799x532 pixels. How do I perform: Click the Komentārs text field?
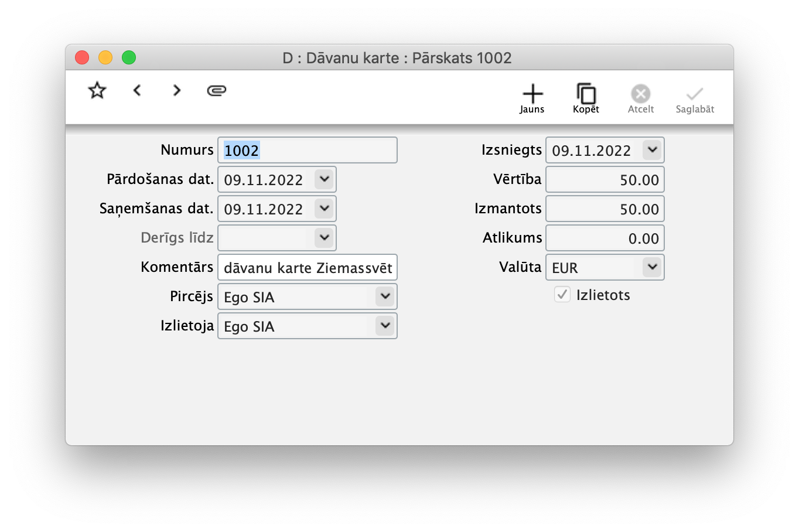(308, 267)
